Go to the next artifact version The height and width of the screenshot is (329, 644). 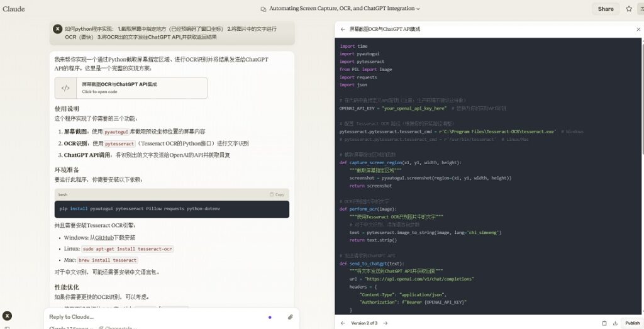(386, 323)
